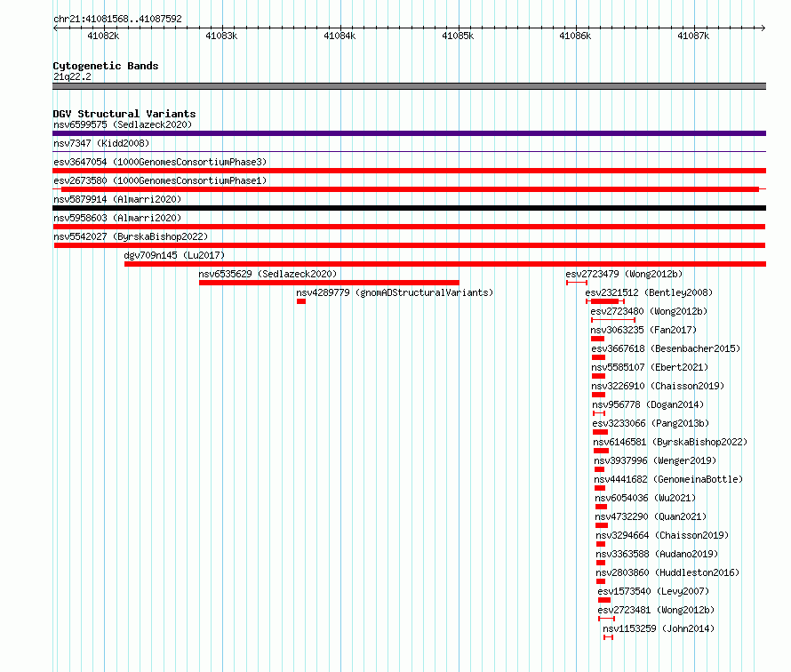Open esv2673580 (1000GenomesConsortiumPhase1) variant
This screenshot has height=672, width=791.
pos(160,180)
